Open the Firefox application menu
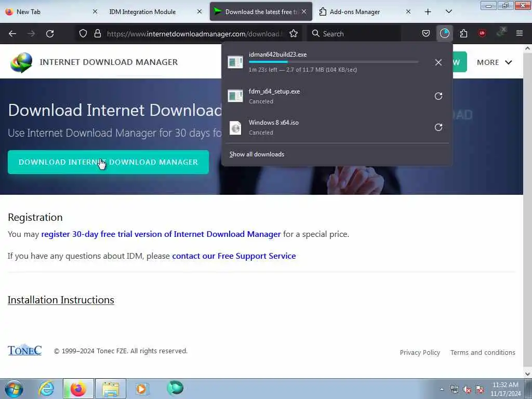 520,33
